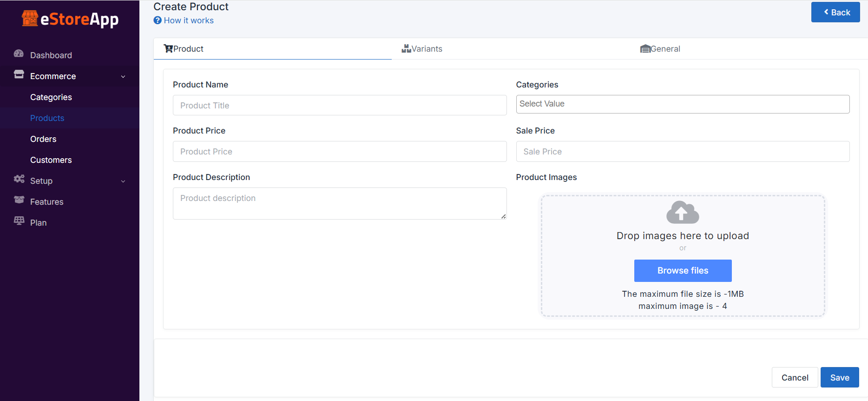Click the Setup gears icon
Image resolution: width=868 pixels, height=401 pixels.
click(19, 179)
